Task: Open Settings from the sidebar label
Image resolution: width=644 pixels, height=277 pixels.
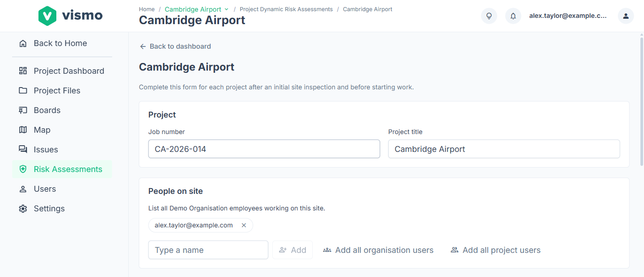Action: tap(49, 209)
